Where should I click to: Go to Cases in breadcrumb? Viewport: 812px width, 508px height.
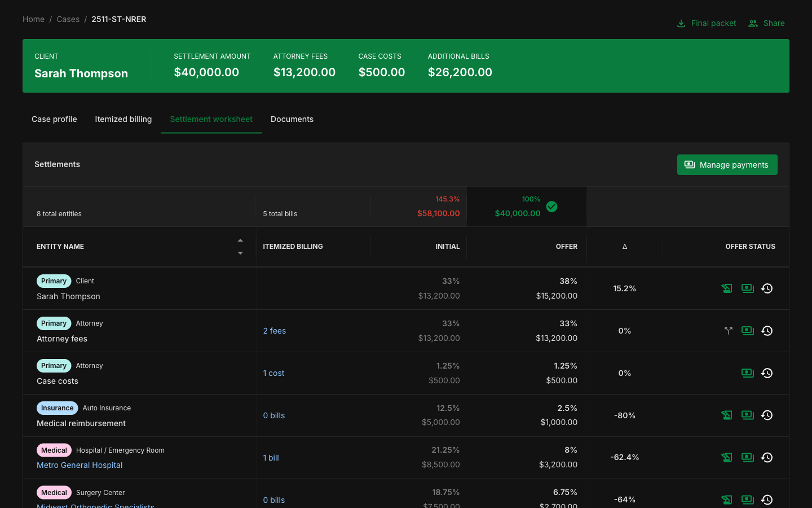coord(68,19)
